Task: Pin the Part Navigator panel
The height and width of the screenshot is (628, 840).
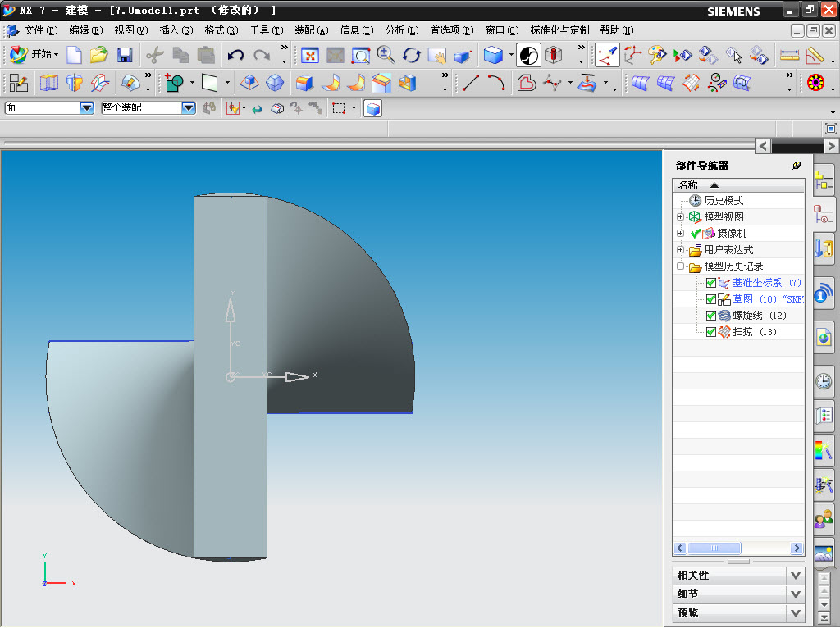Action: [797, 166]
